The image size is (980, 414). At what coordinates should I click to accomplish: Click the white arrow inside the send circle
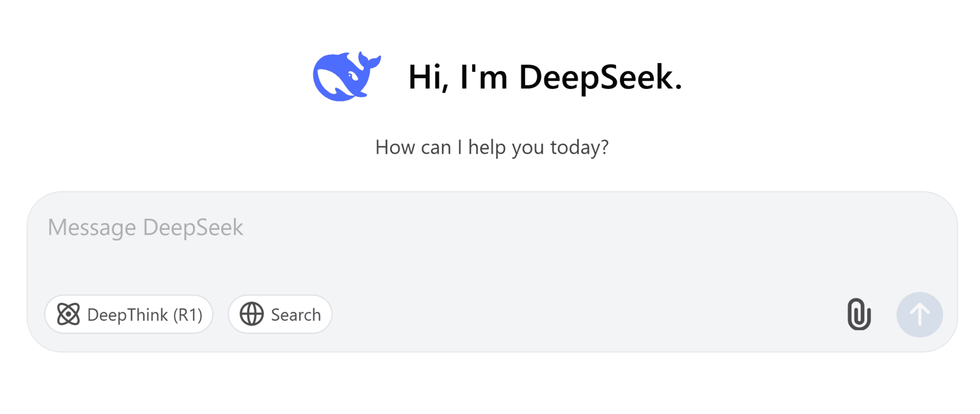click(919, 315)
